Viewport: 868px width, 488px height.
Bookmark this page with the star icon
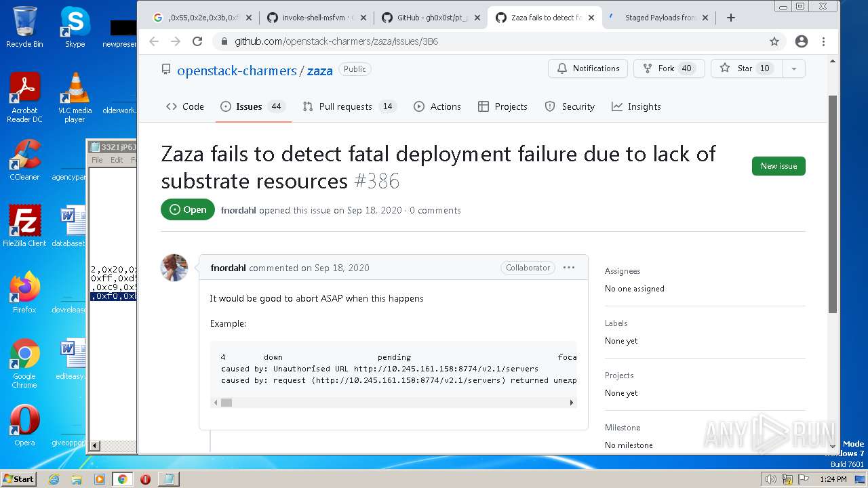tap(774, 41)
